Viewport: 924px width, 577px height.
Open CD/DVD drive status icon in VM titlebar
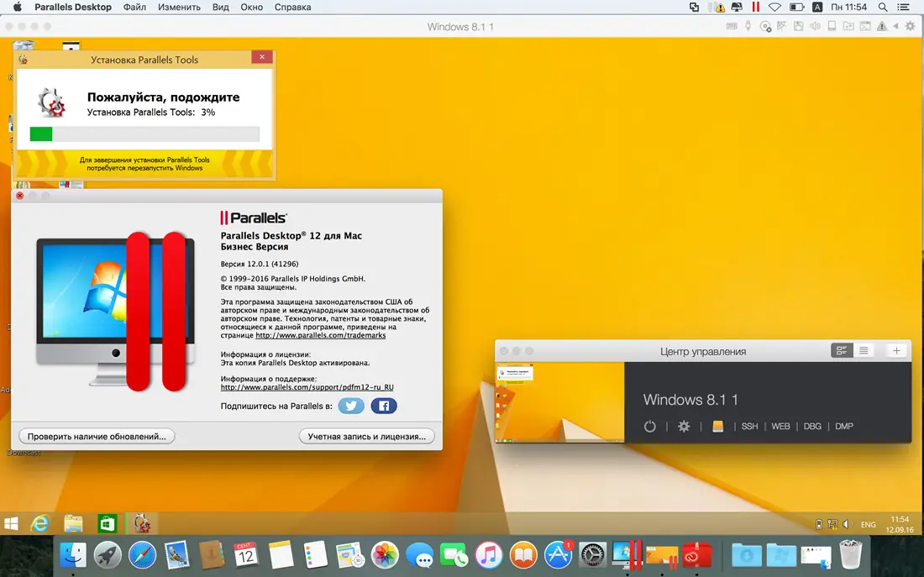click(765, 27)
